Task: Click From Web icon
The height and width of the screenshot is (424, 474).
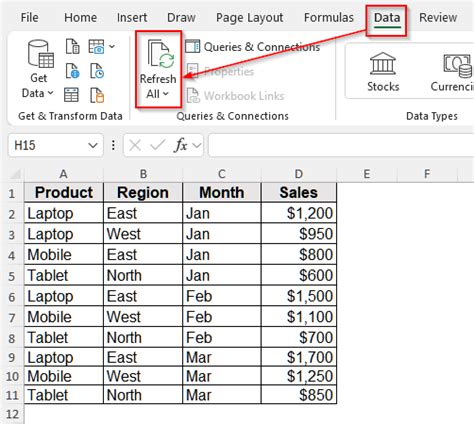Action: (x=72, y=71)
